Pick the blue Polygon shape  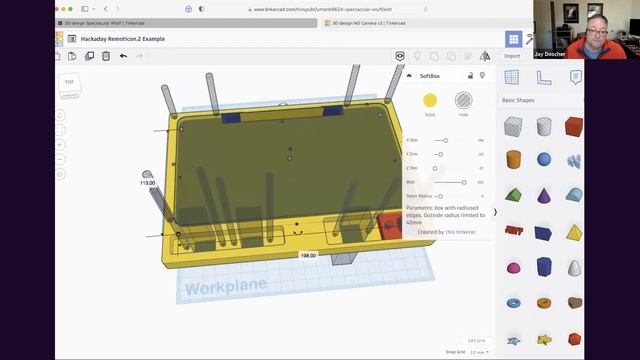(x=544, y=267)
